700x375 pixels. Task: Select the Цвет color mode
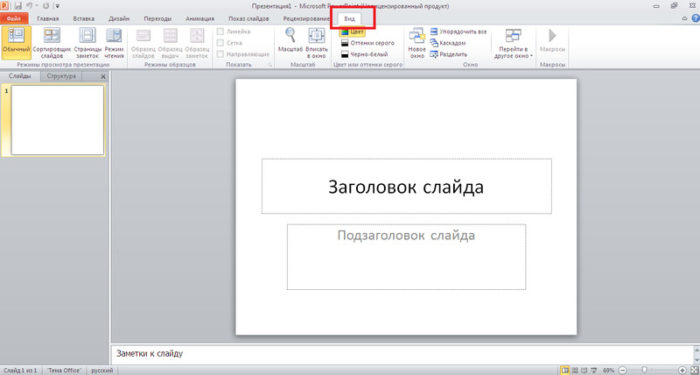[352, 32]
